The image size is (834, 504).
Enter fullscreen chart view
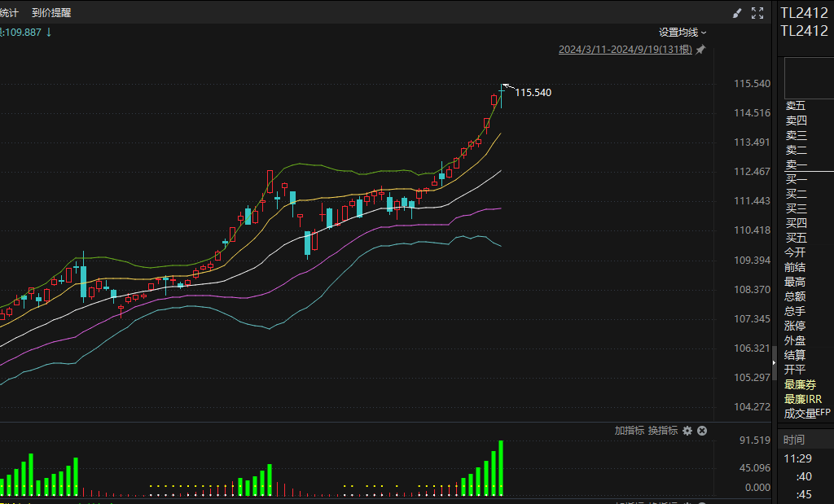click(757, 13)
